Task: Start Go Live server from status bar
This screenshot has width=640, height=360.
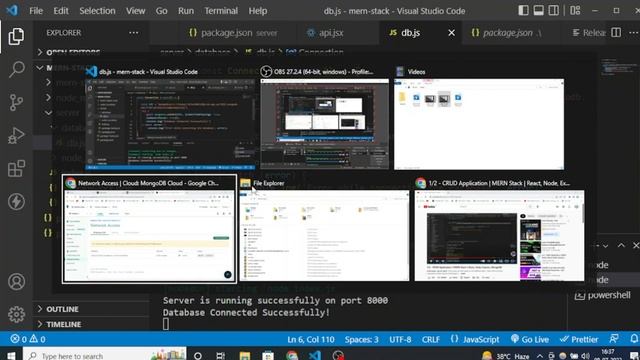Action: (x=529, y=339)
